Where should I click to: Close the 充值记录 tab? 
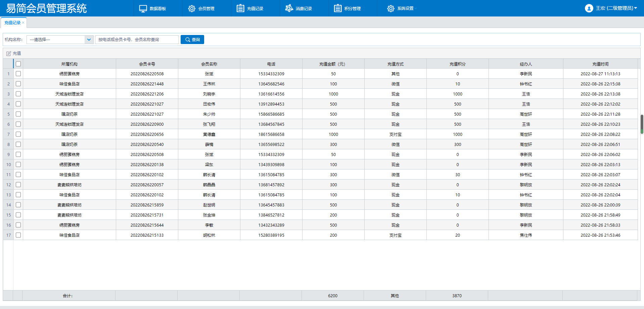[x=23, y=23]
